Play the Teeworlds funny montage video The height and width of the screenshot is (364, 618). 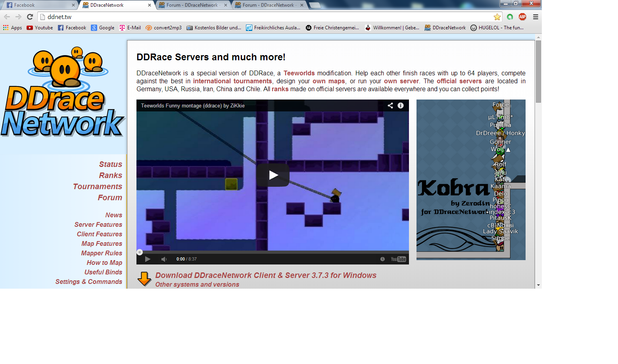(x=273, y=175)
